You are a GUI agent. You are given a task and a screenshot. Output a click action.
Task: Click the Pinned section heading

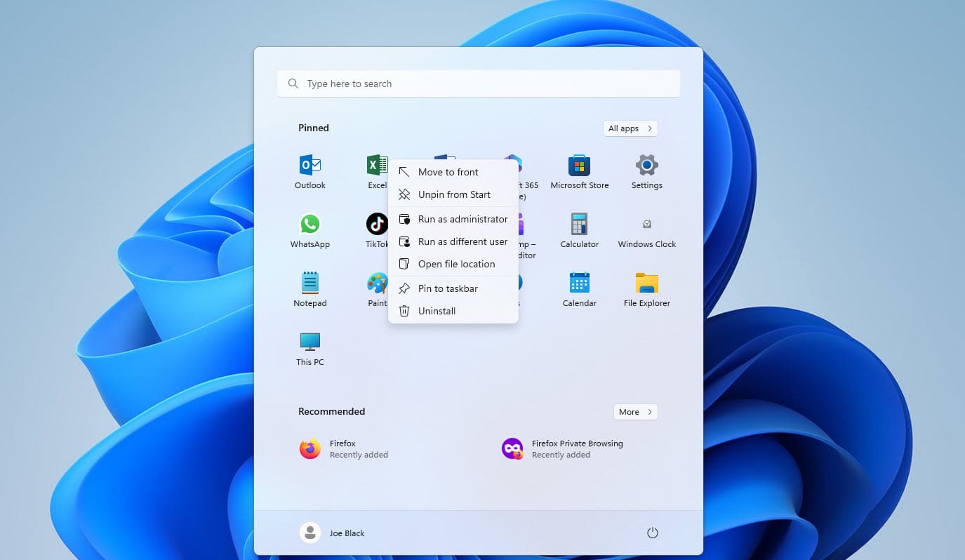[314, 128]
